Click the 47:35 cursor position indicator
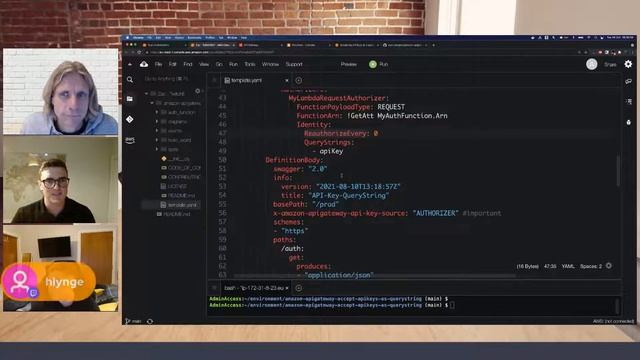Image resolution: width=640 pixels, height=360 pixels. point(550,266)
